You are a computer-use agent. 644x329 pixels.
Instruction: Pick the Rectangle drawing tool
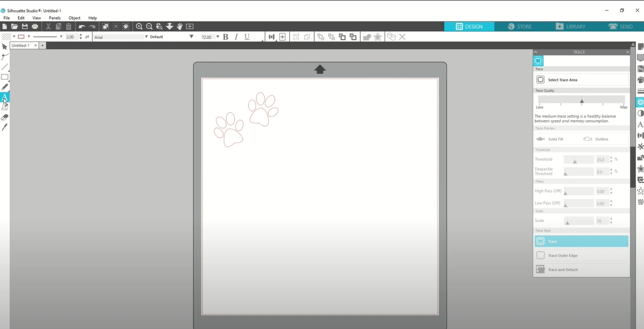coord(5,77)
